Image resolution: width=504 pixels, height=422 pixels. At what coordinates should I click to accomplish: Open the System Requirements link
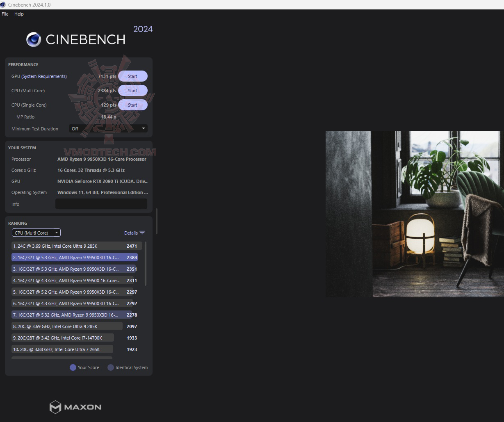44,76
